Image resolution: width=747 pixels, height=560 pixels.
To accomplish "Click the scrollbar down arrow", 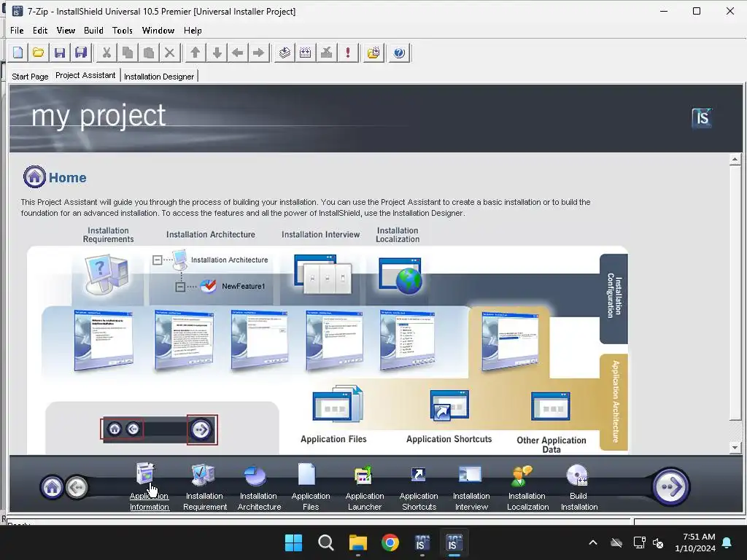I will [735, 447].
